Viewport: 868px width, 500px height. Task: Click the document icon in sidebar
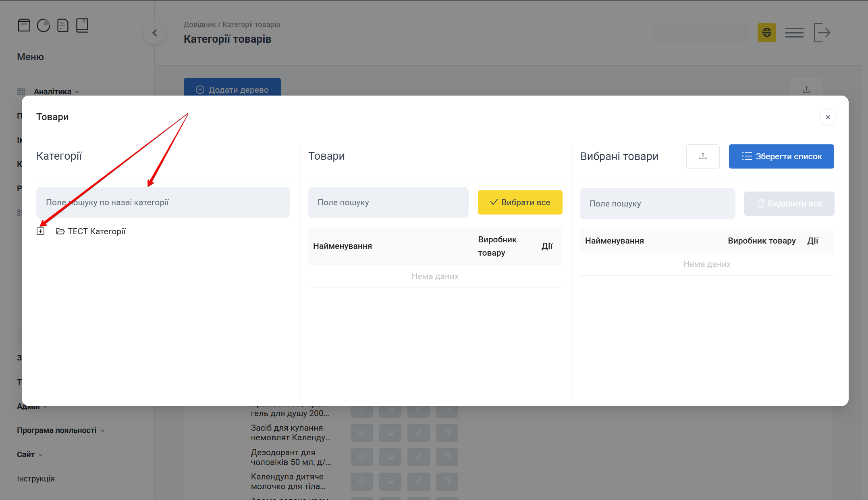[63, 25]
